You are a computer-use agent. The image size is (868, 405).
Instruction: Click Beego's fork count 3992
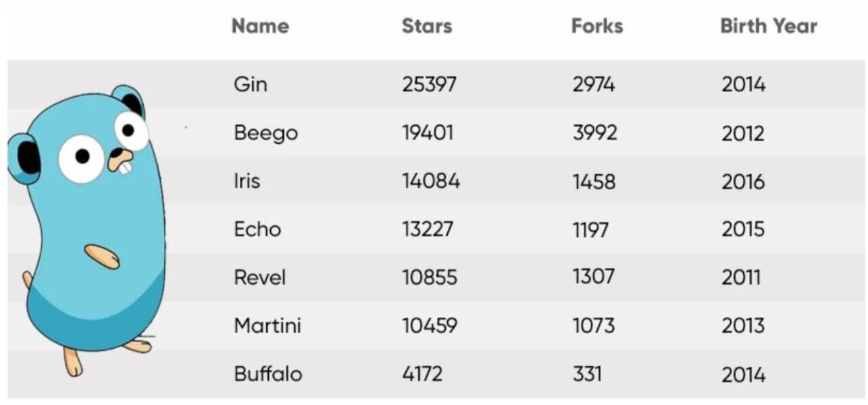click(x=595, y=133)
